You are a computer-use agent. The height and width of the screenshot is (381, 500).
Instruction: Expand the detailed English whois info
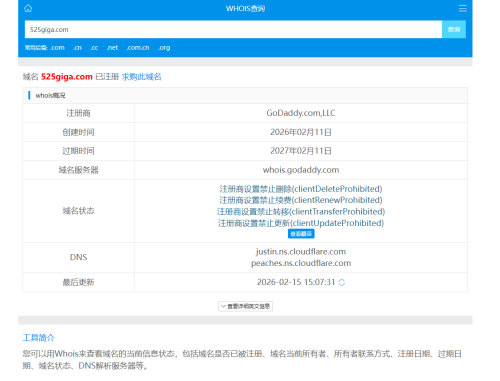coord(245,306)
